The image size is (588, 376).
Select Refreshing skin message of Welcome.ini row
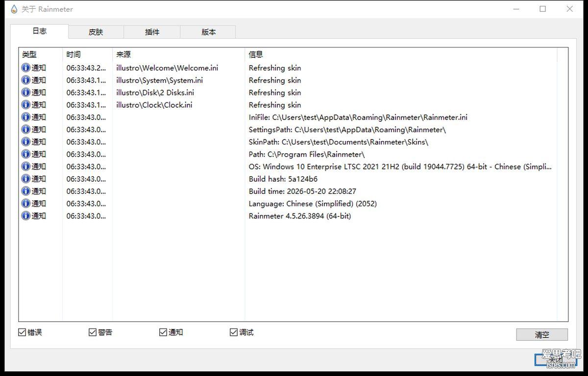[x=275, y=68]
